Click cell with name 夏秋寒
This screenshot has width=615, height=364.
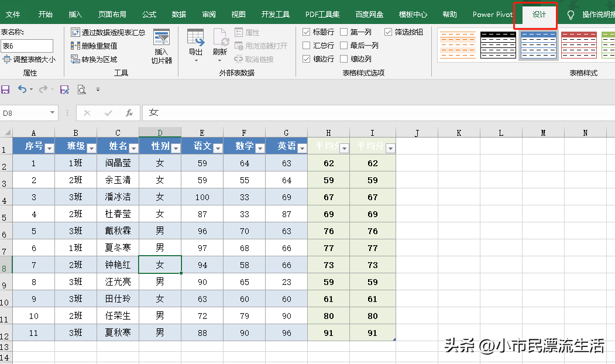pyautogui.click(x=118, y=332)
